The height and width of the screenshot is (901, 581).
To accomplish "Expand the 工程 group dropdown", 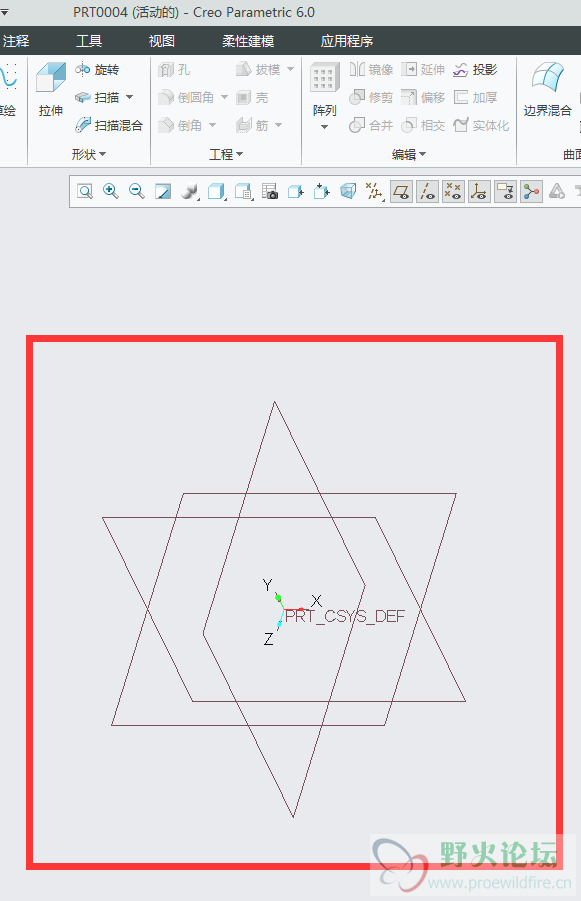I will 226,154.
